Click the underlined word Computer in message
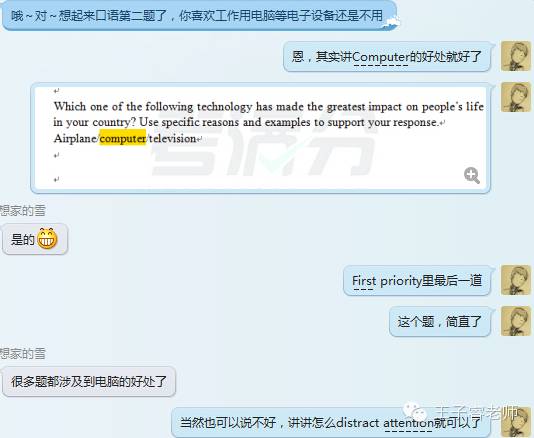The width and height of the screenshot is (534, 438). click(380, 57)
